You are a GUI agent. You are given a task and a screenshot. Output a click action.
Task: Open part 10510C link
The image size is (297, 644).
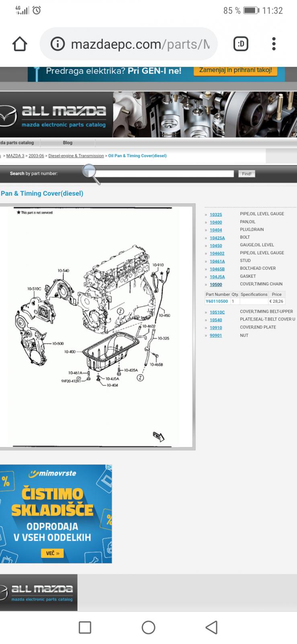click(x=217, y=312)
